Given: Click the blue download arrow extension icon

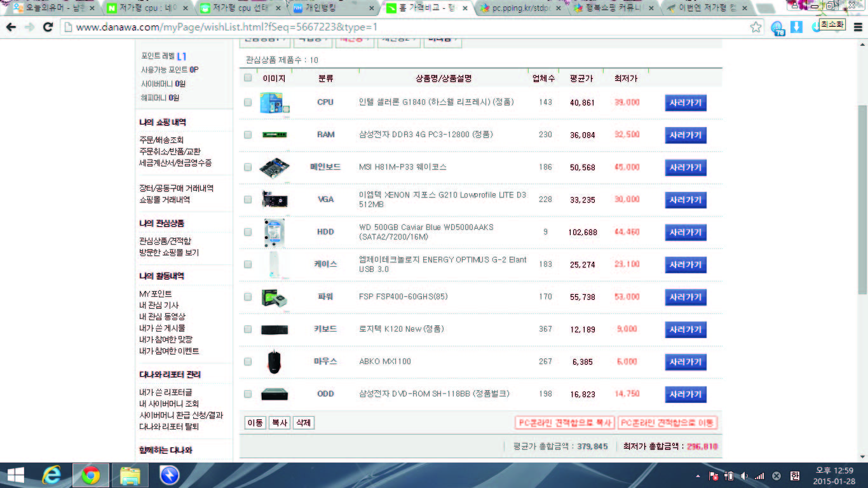Looking at the screenshot, I should click(x=797, y=27).
